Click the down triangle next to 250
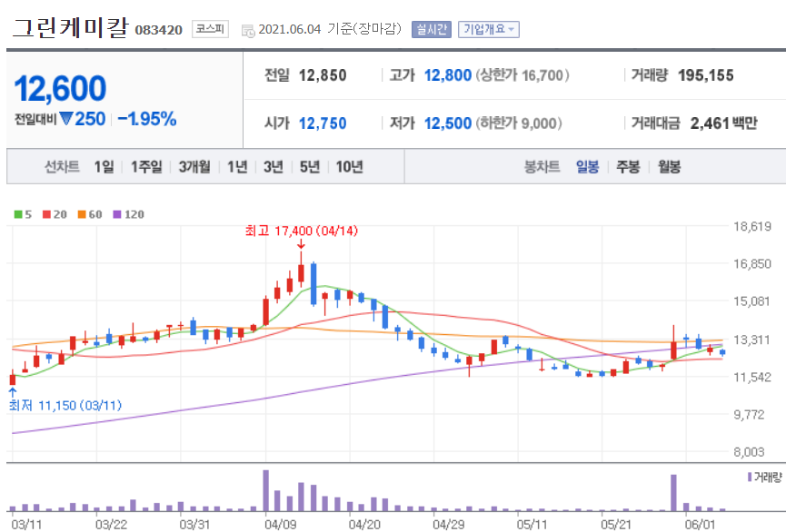Viewport: 786px width, 532px height. (x=66, y=119)
